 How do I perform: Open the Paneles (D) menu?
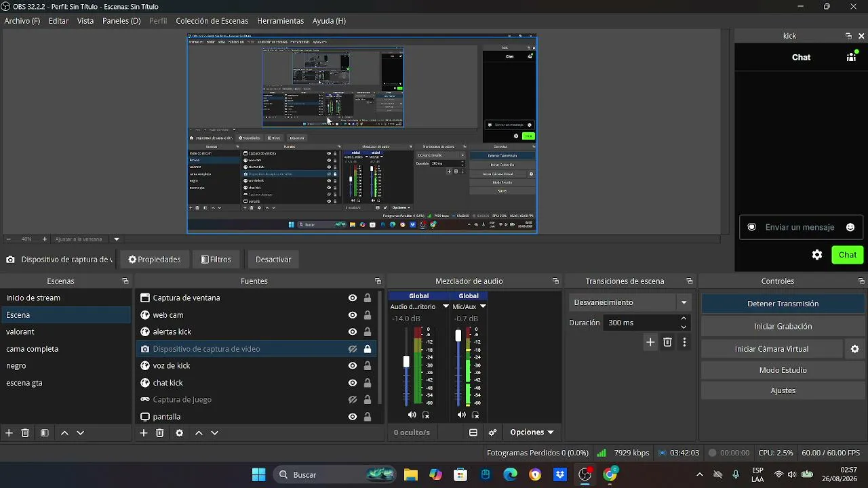[121, 21]
